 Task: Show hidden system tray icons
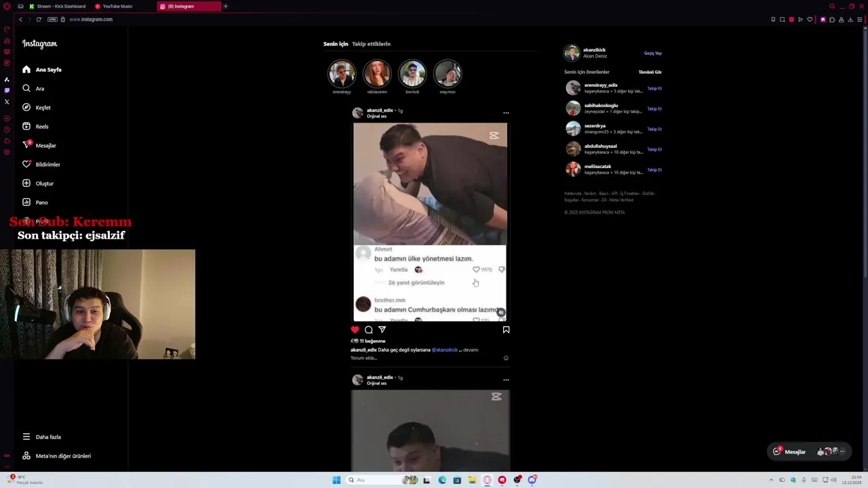tap(770, 480)
